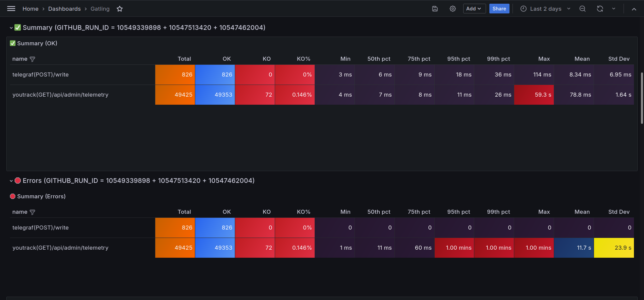Open the Add dropdown menu
This screenshot has width=644, height=300.
pos(474,9)
